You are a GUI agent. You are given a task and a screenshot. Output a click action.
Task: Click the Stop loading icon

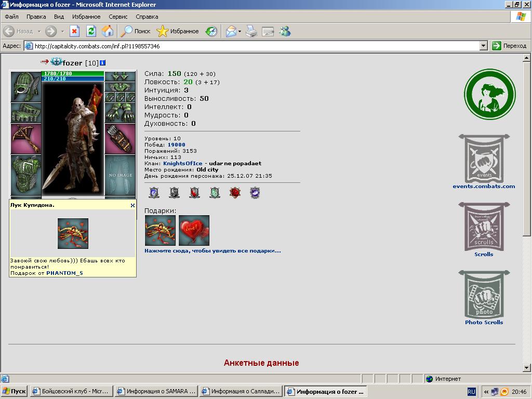[74, 31]
